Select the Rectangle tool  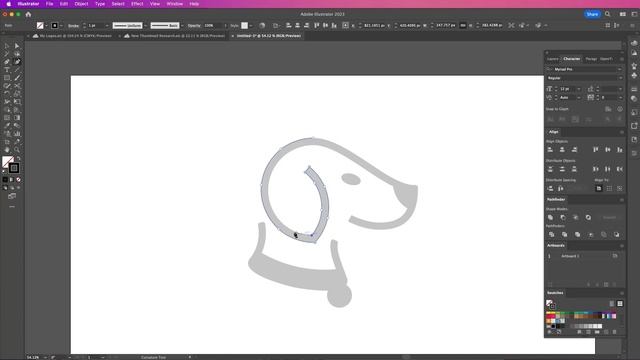click(7, 78)
